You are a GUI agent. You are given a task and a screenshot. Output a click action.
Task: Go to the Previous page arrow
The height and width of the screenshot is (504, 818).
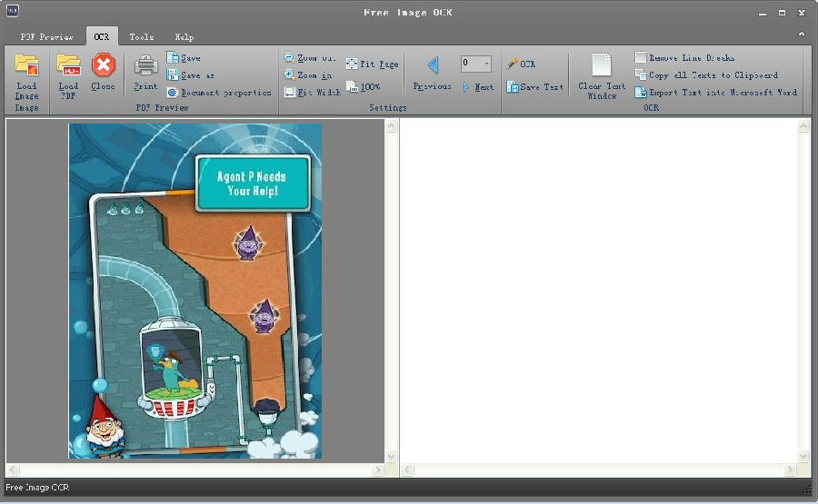coord(433,65)
